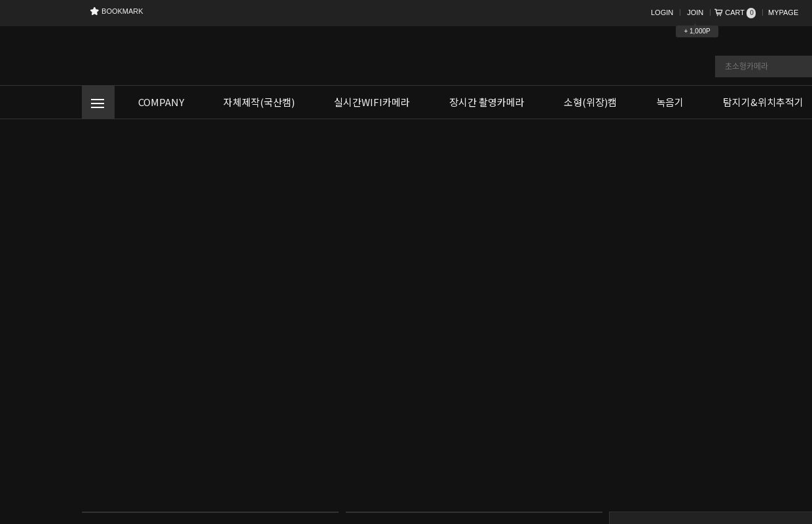Click the JOIN signup link
This screenshot has height=524, width=812.
695,12
